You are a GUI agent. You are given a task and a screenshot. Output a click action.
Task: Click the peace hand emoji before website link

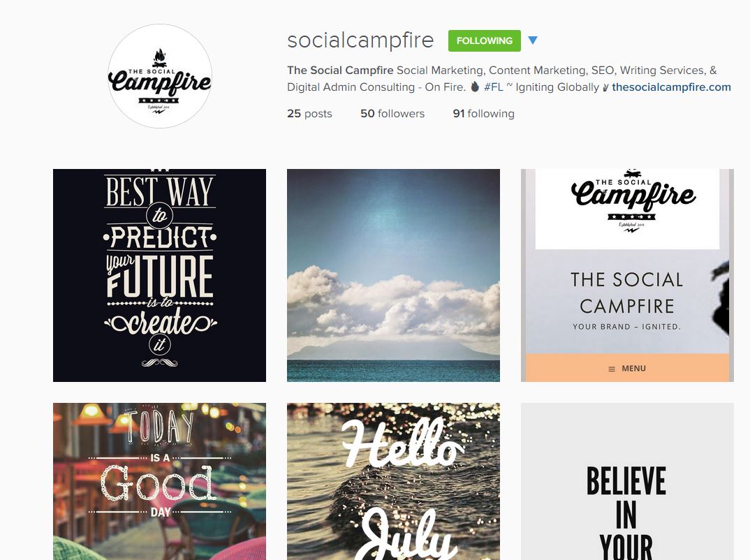point(605,87)
